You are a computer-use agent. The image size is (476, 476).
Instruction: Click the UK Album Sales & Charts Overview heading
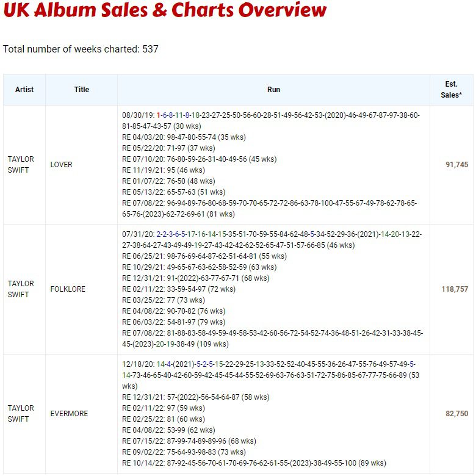(165, 10)
